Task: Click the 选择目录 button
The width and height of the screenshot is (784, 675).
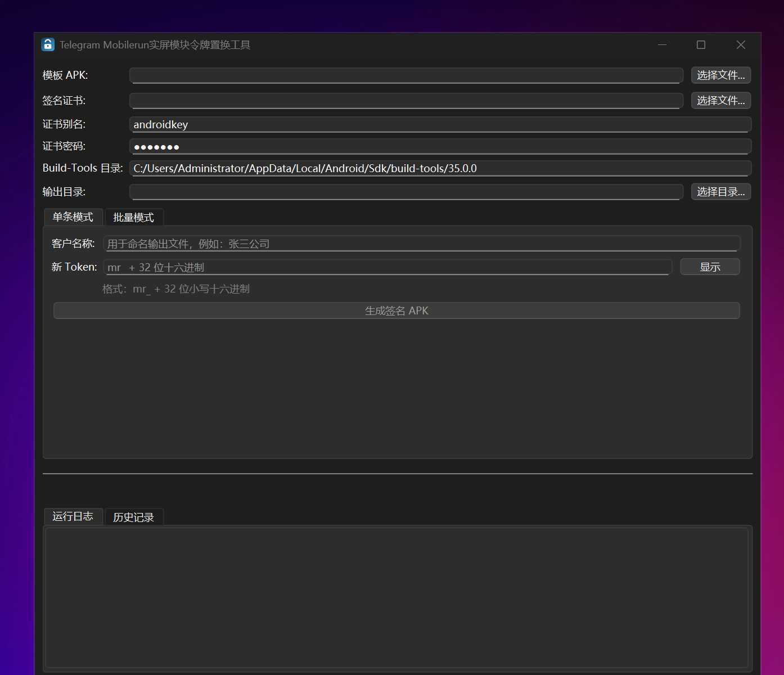Action: 720,192
